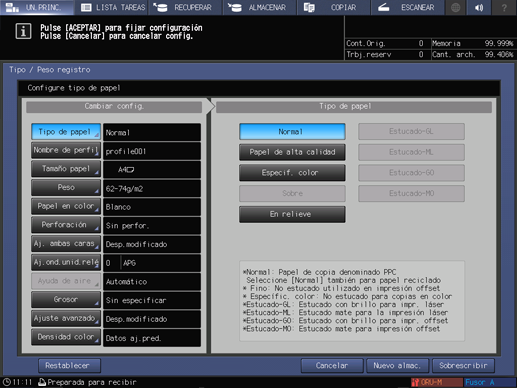Click Cancelar to discard configuration
517x388 pixels.
click(x=332, y=366)
